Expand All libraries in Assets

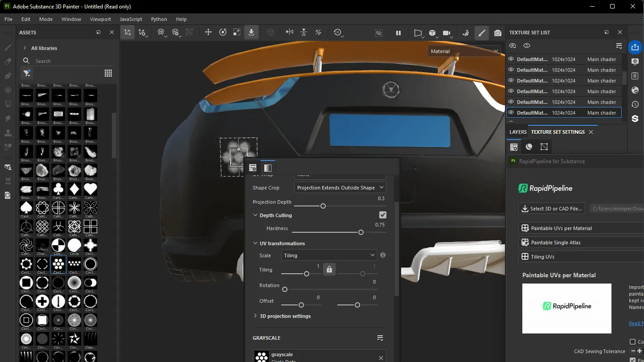click(x=25, y=48)
